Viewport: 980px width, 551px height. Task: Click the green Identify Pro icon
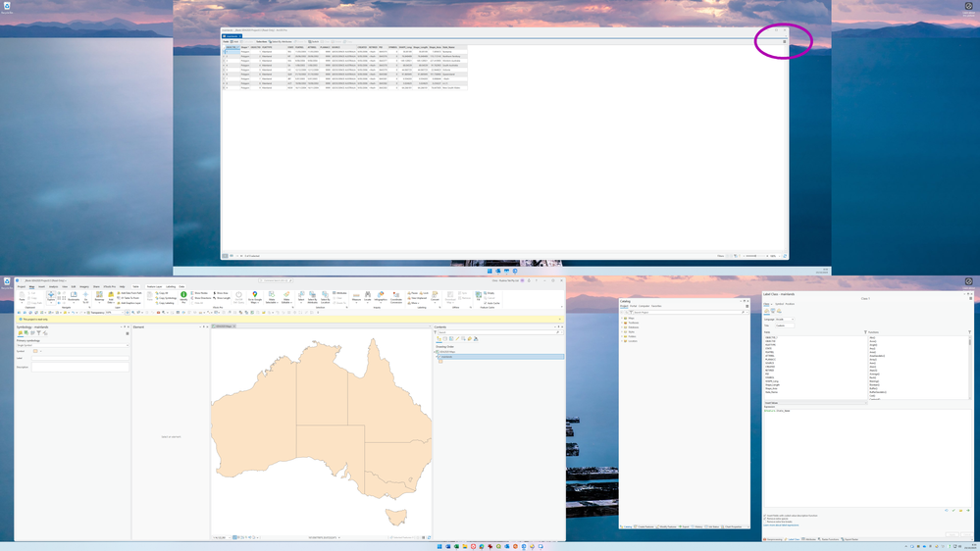(x=183, y=294)
